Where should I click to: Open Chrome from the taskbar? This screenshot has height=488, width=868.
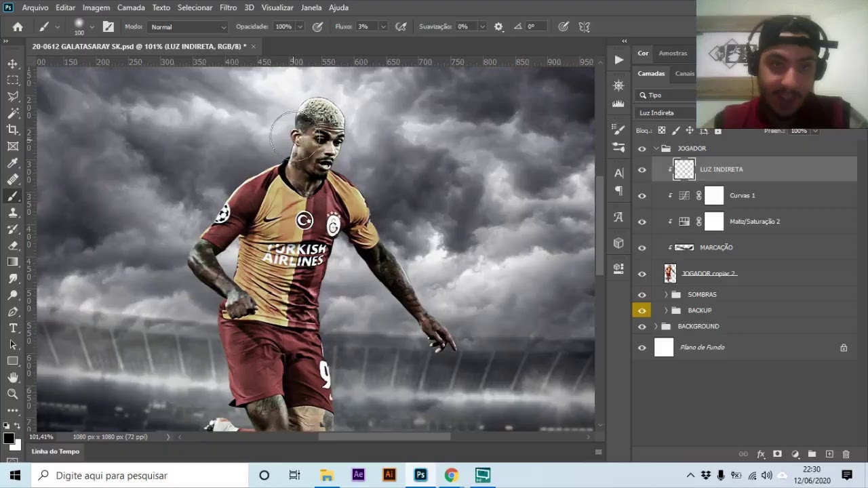click(x=451, y=475)
